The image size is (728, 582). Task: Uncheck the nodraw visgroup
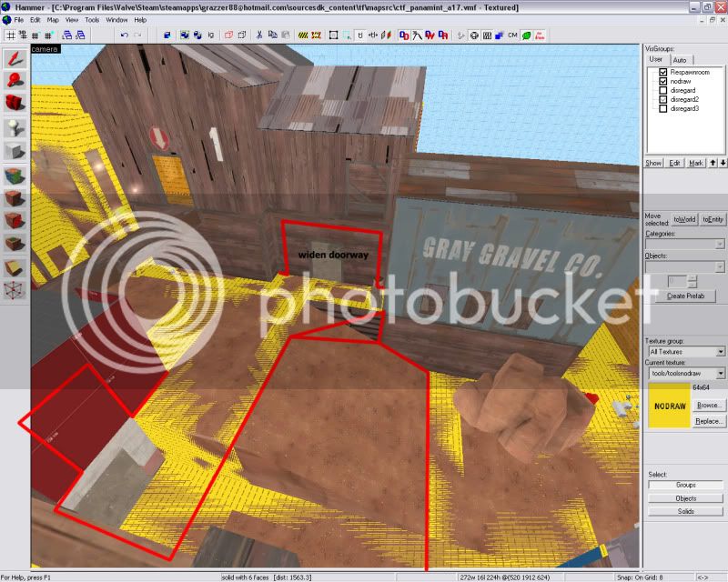coord(663,81)
